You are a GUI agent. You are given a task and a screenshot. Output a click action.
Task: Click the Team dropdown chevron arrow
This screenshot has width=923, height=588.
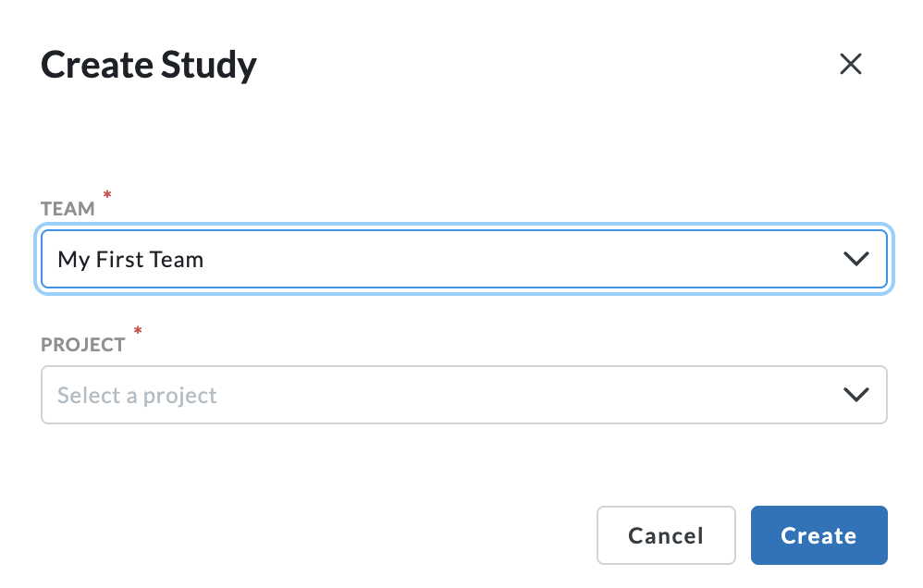(856, 260)
